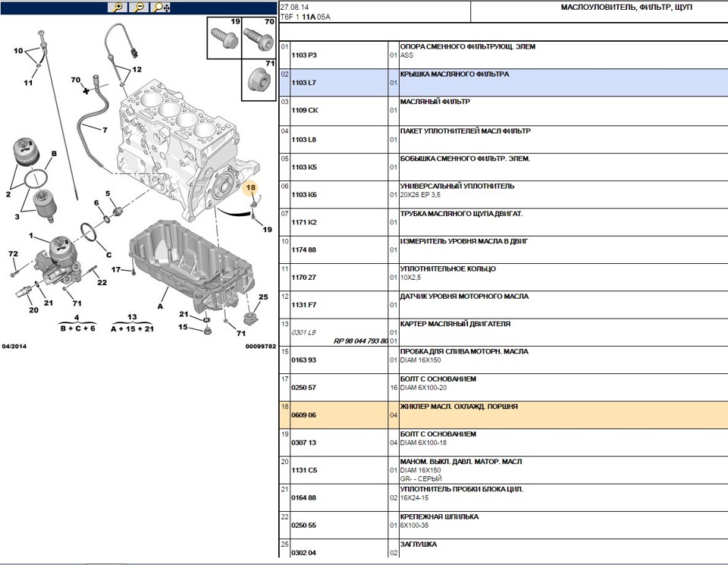Click the zoom in magnifier icon

click(118, 7)
